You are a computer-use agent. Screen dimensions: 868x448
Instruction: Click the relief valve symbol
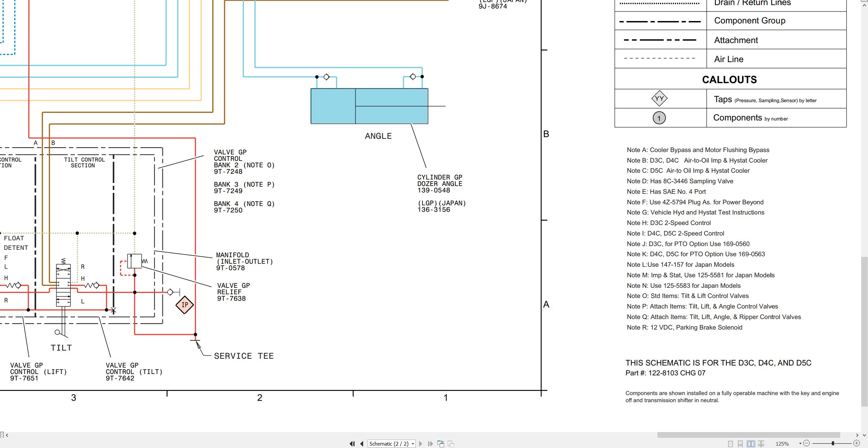135,261
